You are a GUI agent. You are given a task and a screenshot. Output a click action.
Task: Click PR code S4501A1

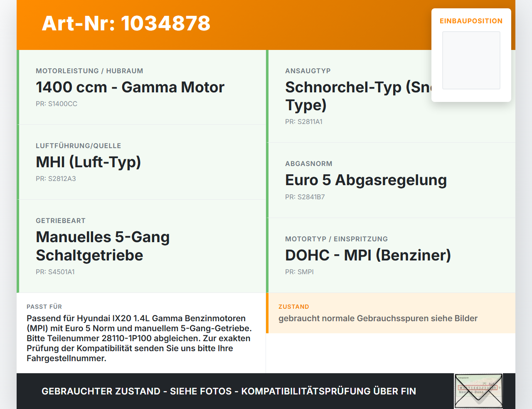point(55,272)
